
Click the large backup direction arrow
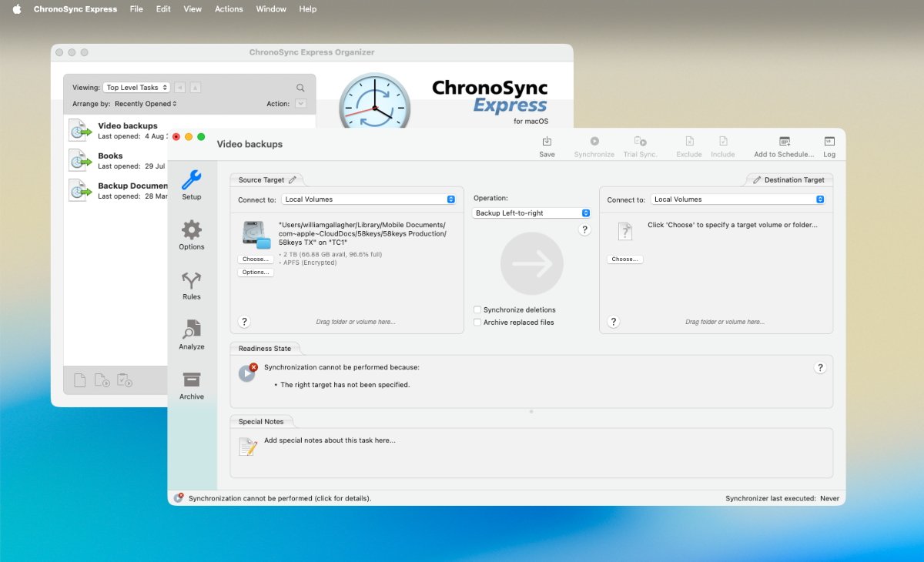(531, 264)
